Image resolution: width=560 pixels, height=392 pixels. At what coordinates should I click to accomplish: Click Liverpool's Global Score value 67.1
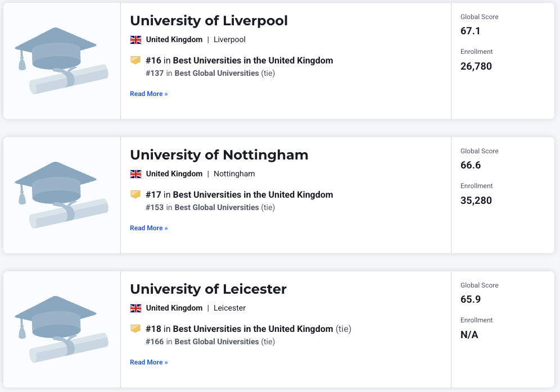470,31
